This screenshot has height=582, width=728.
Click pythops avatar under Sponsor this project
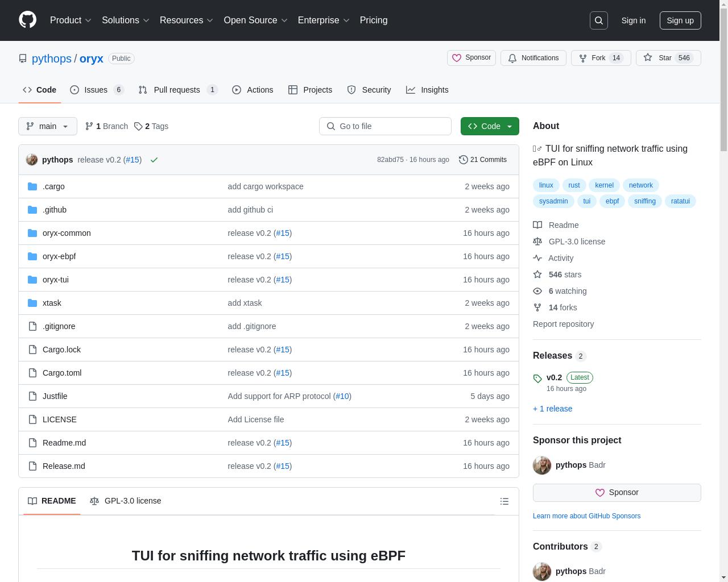pos(542,465)
